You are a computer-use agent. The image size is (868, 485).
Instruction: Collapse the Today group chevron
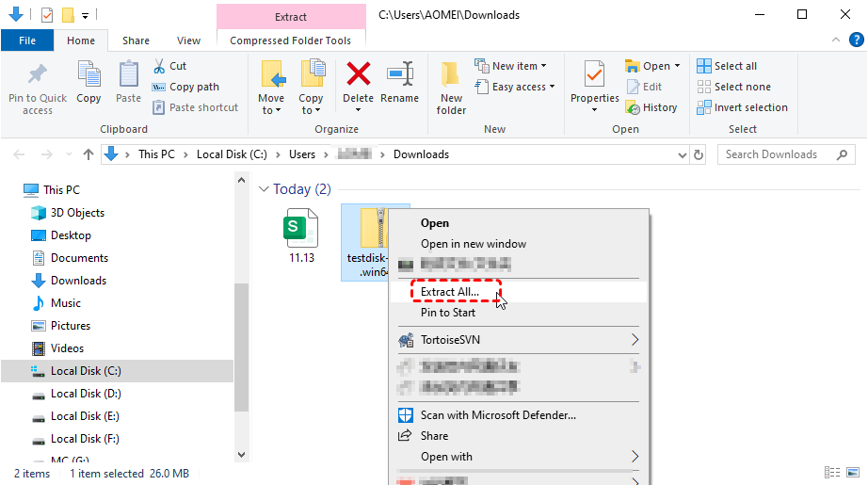click(265, 189)
